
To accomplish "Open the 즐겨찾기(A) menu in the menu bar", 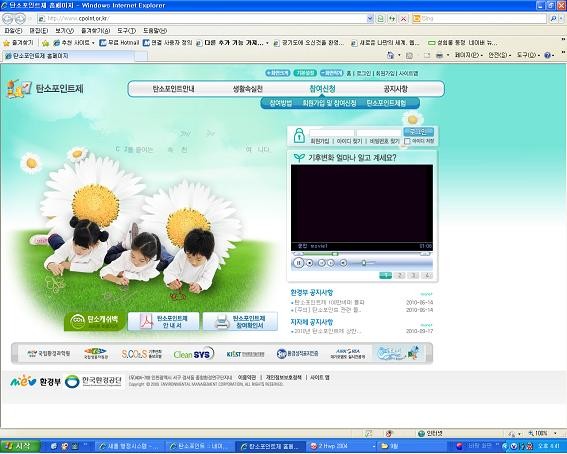I will coord(95,31).
